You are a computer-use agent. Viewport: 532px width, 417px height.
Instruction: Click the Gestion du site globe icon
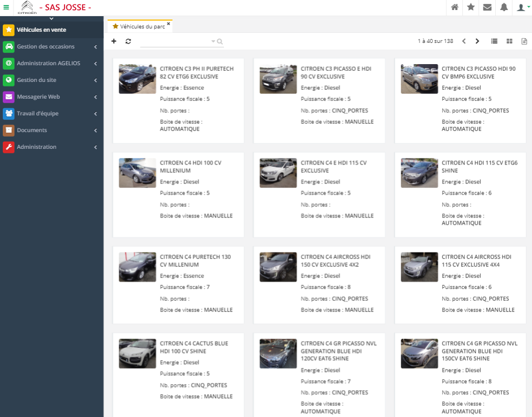pos(9,80)
